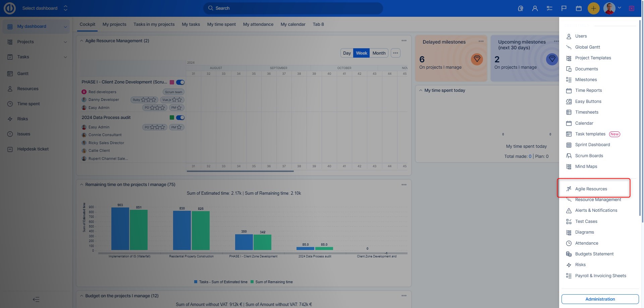Click the Delayed milestones diamond icon

[x=477, y=59]
